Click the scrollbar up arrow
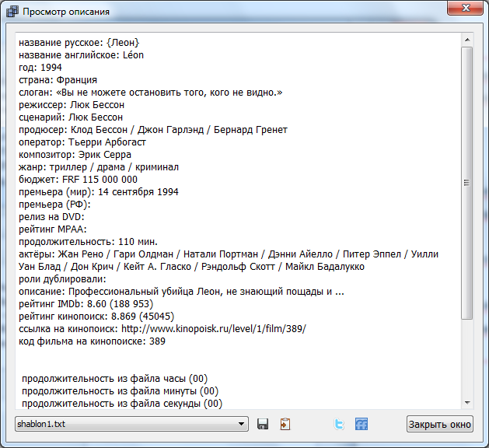The width and height of the screenshot is (489, 448). point(466,37)
